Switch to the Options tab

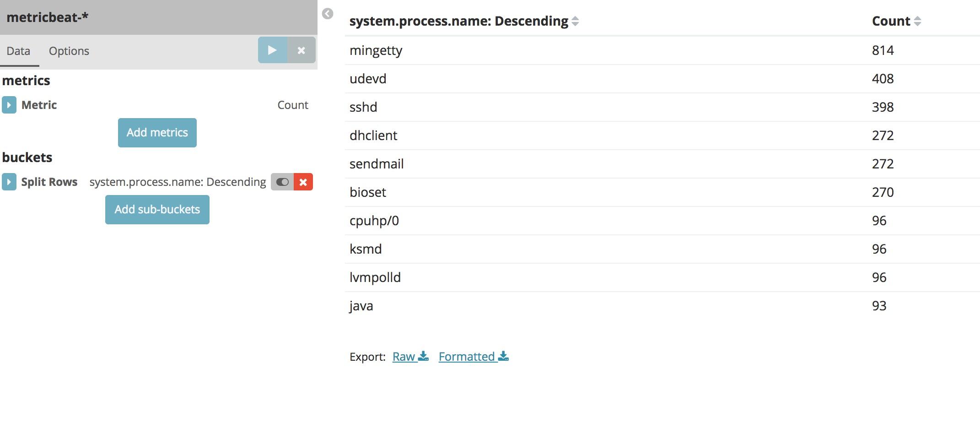click(69, 51)
